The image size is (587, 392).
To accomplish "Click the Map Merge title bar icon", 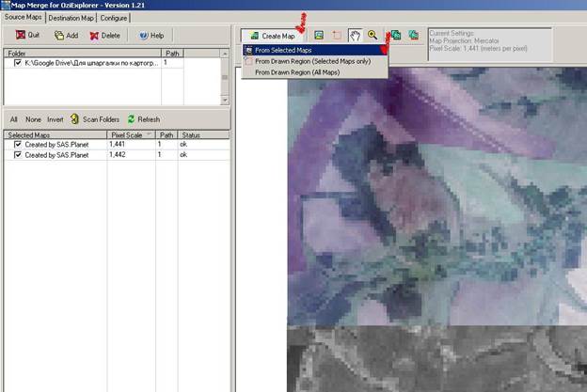I will coord(6,5).
